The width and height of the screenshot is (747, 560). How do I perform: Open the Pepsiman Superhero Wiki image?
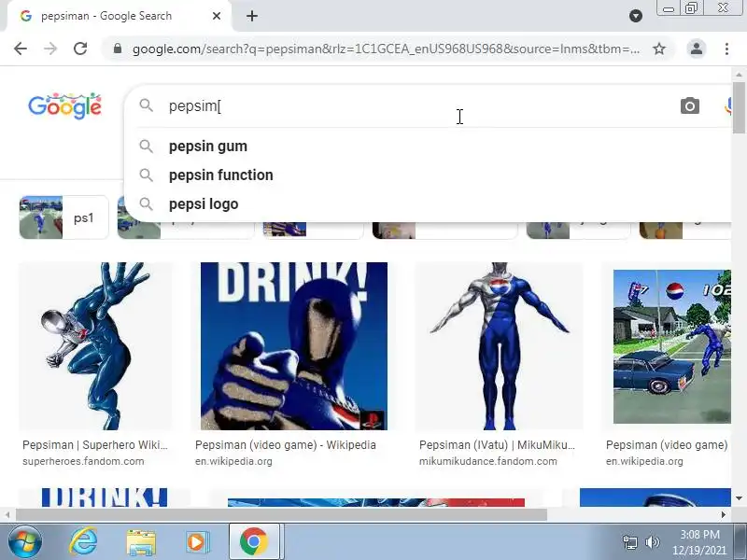coord(95,346)
